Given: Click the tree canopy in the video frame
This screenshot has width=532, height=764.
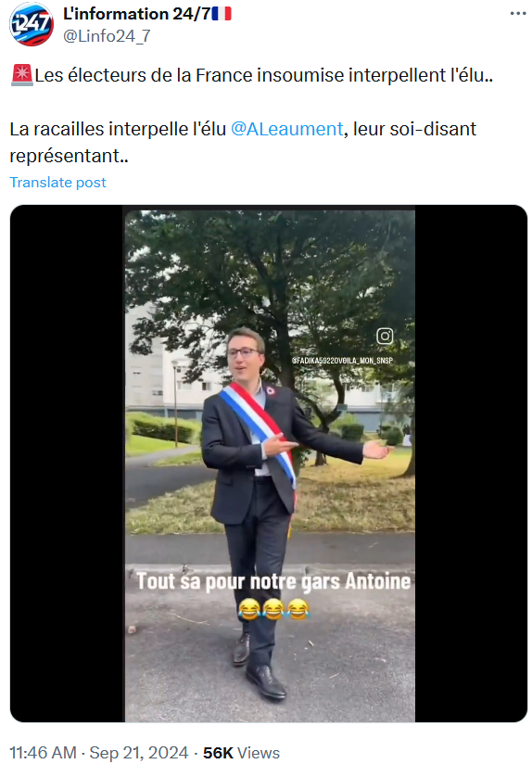Looking at the screenshot, I should coord(272,273).
